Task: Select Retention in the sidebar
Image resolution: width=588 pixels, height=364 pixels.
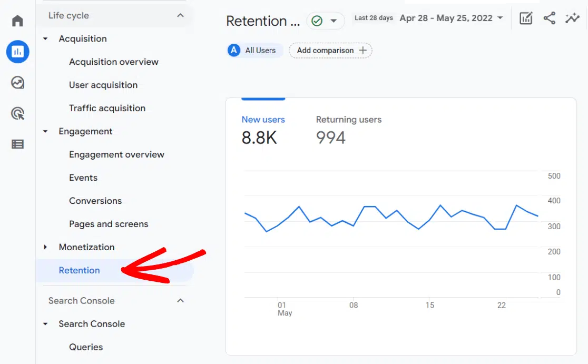Action: [79, 270]
